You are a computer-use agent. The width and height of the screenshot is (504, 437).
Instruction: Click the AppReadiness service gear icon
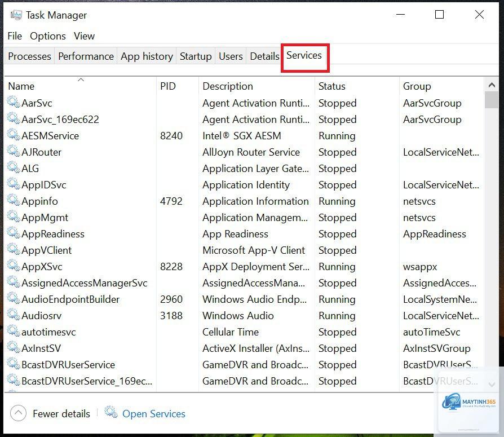pyautogui.click(x=14, y=233)
